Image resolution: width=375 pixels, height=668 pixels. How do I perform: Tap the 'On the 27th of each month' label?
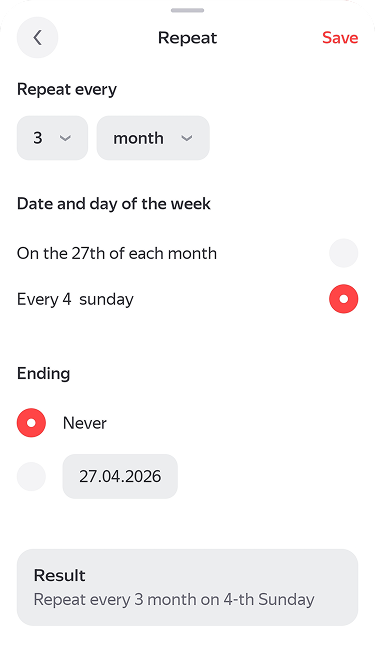(117, 253)
